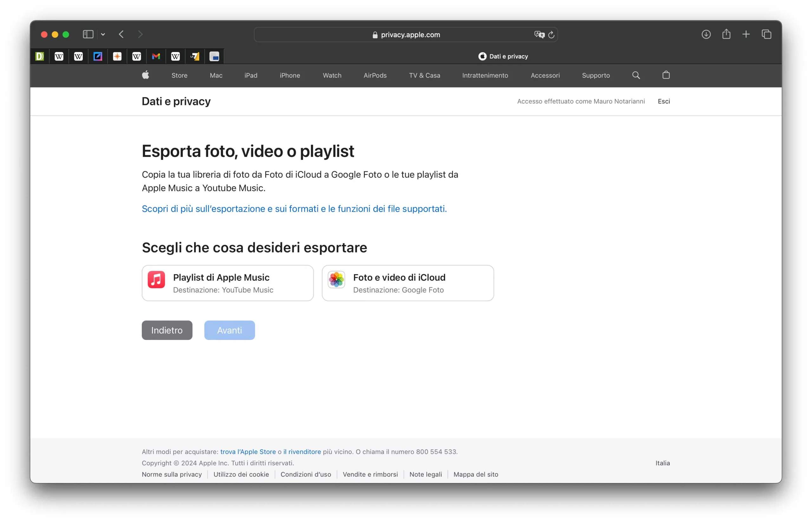
Task: Click the shopping bag icon in the nav bar
Action: tap(666, 75)
